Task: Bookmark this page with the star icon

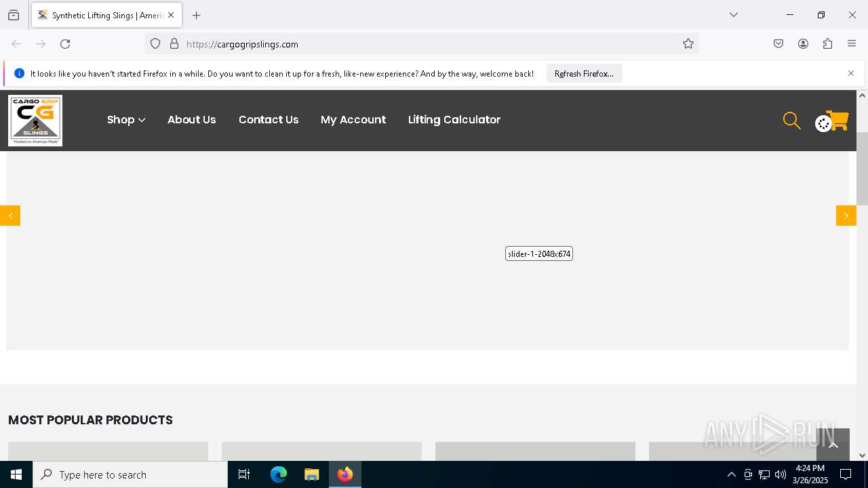Action: (x=688, y=44)
